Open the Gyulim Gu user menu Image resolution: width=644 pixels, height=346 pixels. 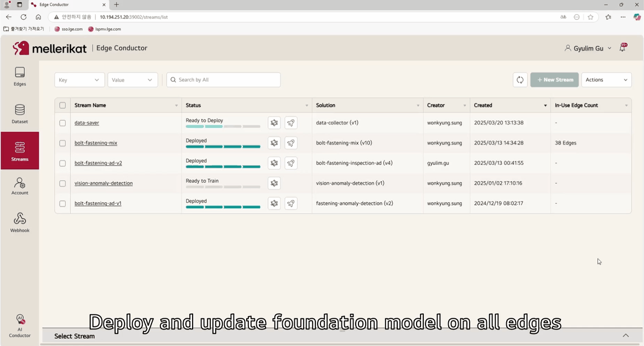click(x=588, y=48)
